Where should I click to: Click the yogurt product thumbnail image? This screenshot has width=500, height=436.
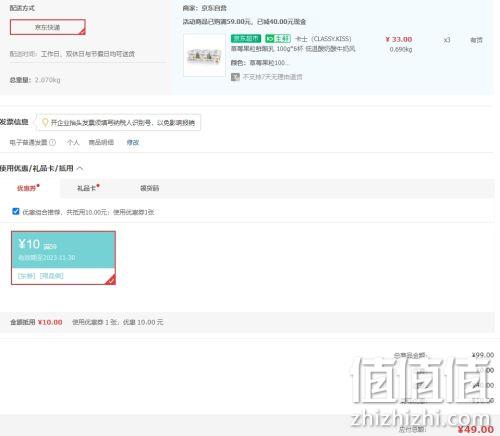(x=204, y=55)
